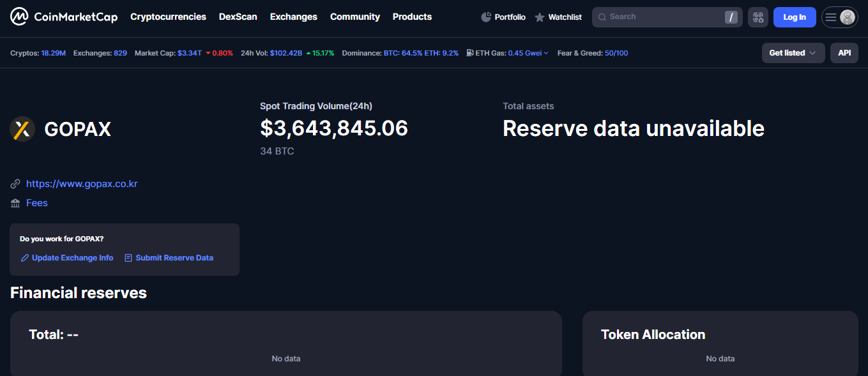Click Submit Reserve Data link
Image resolution: width=868 pixels, height=376 pixels.
174,258
